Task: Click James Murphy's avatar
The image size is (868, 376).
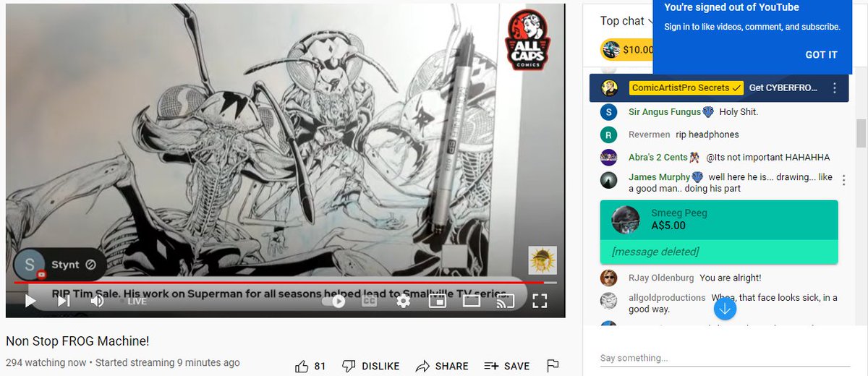Action: (x=609, y=179)
